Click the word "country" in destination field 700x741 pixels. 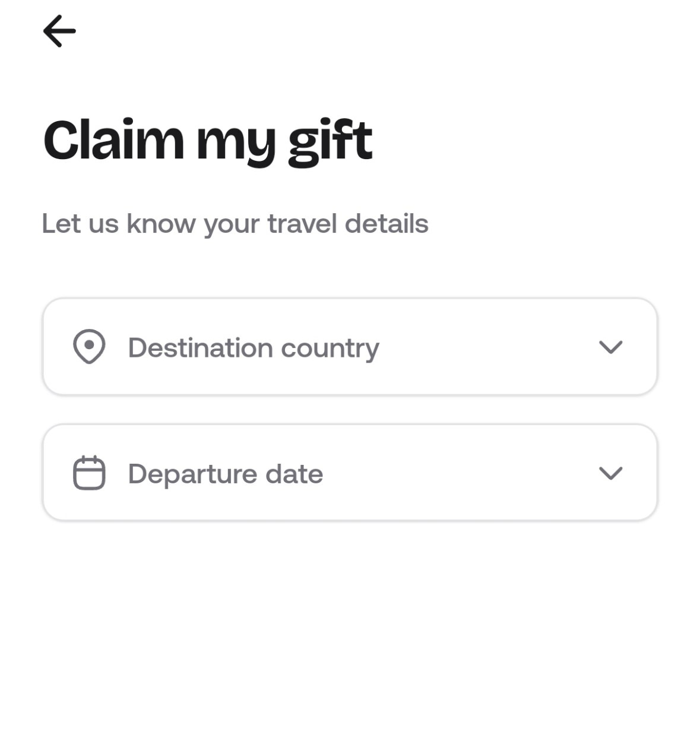pos(330,349)
